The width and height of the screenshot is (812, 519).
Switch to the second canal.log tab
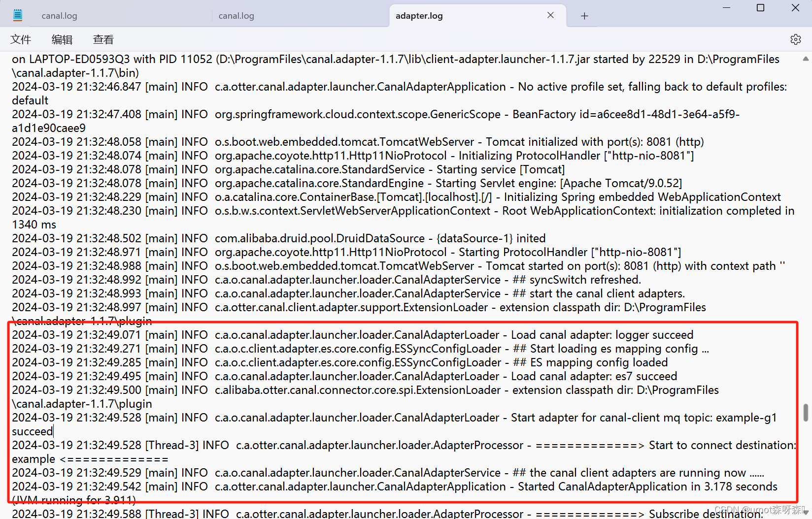pos(236,16)
